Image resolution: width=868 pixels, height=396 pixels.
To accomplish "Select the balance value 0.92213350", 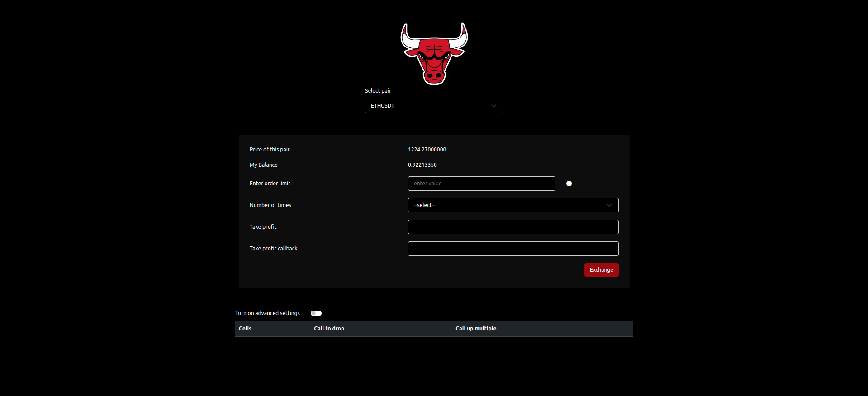I will (x=422, y=165).
